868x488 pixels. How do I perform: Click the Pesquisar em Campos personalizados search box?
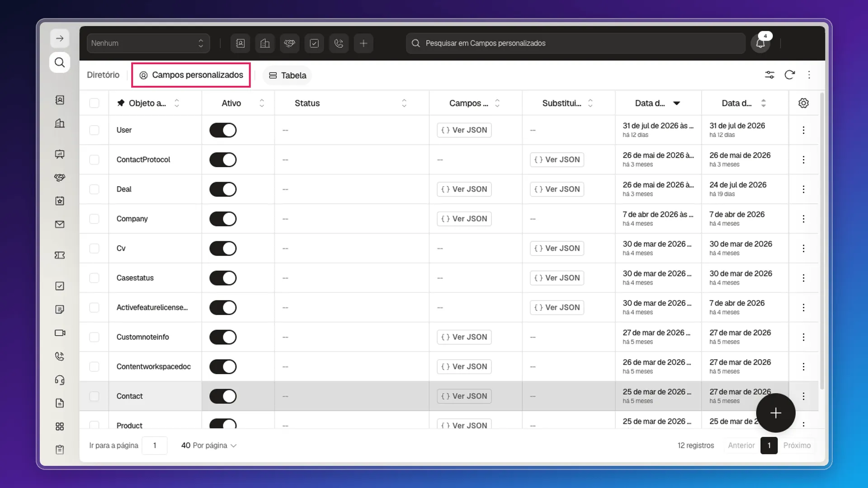click(576, 43)
